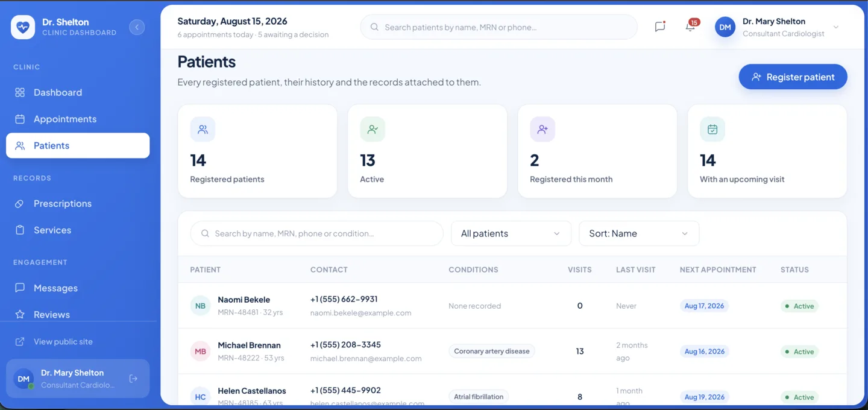Expand the Dr. Mary Shelton account menu chevron
The width and height of the screenshot is (868, 410).
[836, 27]
